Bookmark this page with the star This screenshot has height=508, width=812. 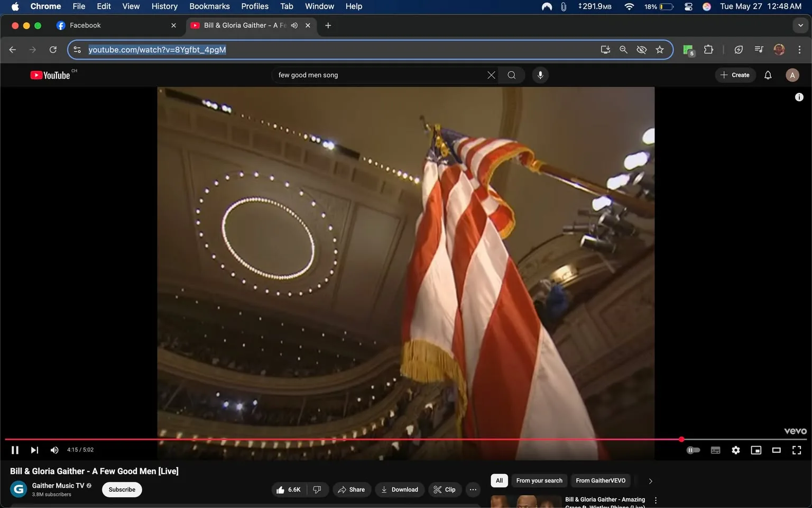click(x=659, y=49)
